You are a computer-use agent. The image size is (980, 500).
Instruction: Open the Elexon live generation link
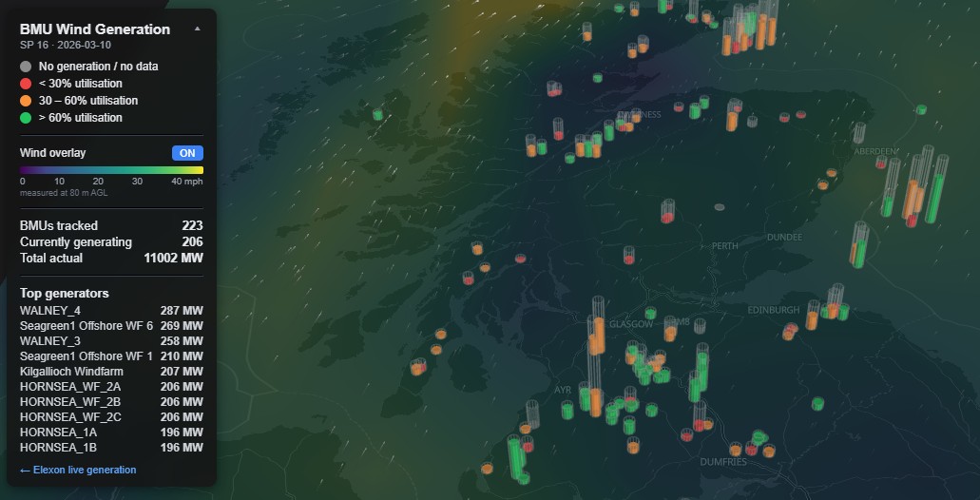tap(78, 470)
